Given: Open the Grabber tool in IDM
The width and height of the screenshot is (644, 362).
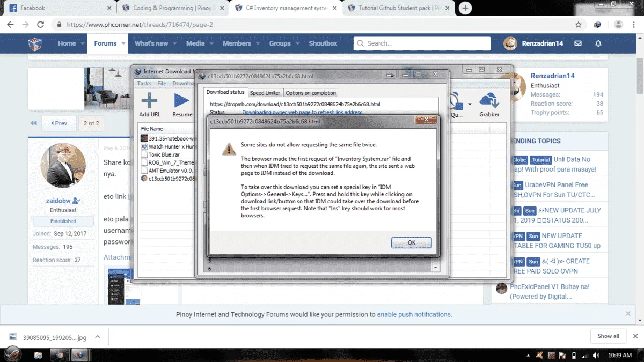Looking at the screenshot, I should pos(489,104).
